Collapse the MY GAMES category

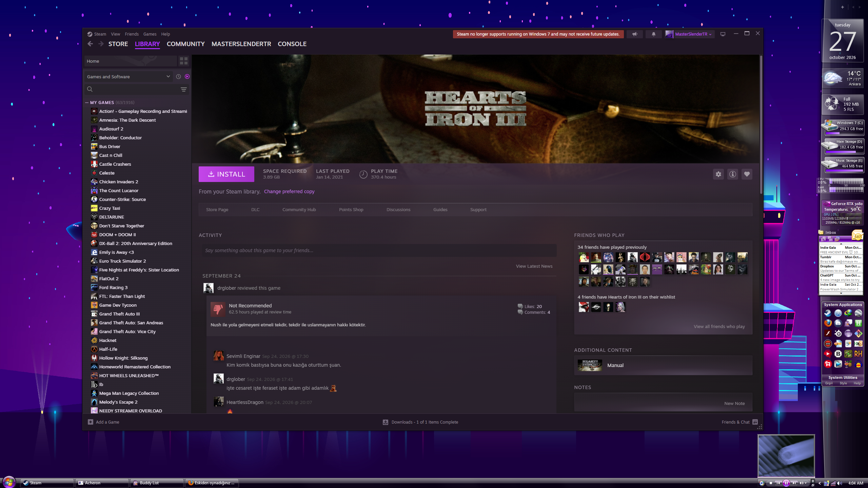tap(87, 102)
